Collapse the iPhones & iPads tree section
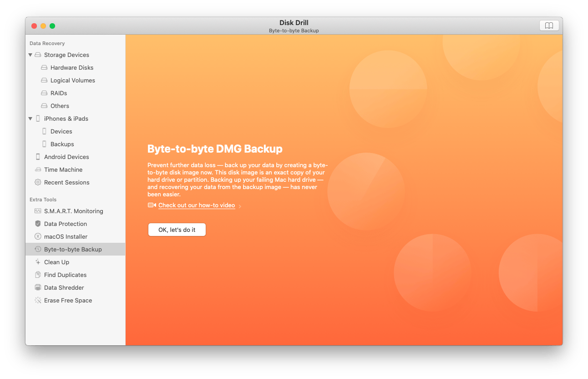Image resolution: width=588 pixels, height=379 pixels. 30,118
